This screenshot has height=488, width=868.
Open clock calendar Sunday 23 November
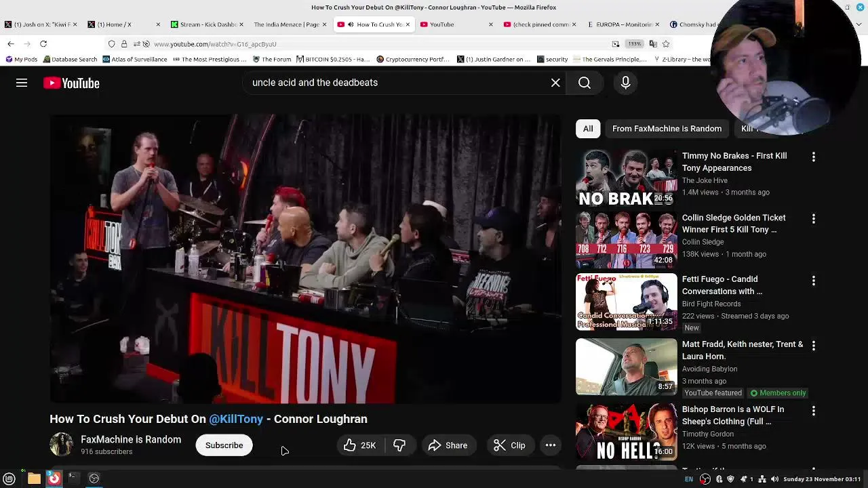click(822, 479)
